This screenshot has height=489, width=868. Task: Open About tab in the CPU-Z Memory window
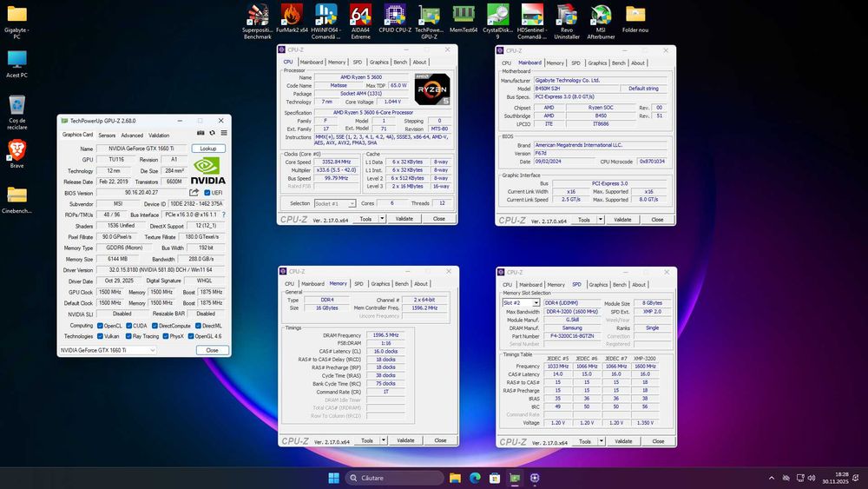pos(421,284)
